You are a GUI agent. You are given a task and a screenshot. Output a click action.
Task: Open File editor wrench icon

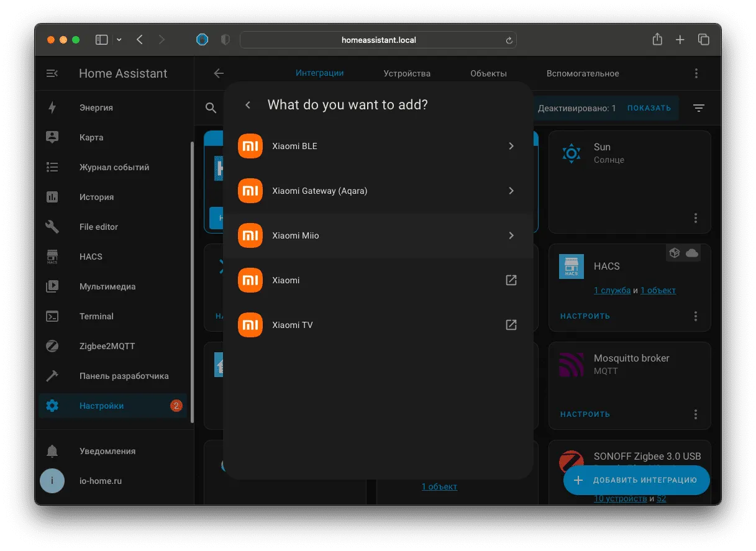[52, 227]
